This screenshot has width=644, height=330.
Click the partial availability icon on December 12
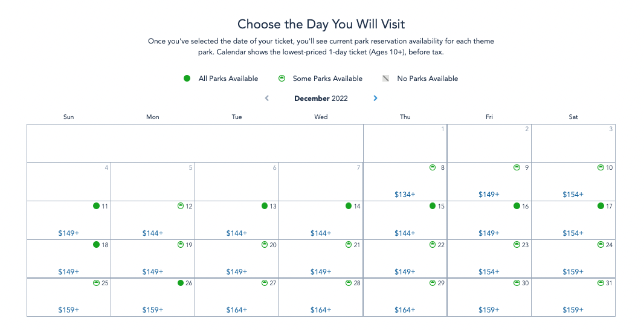pos(180,206)
